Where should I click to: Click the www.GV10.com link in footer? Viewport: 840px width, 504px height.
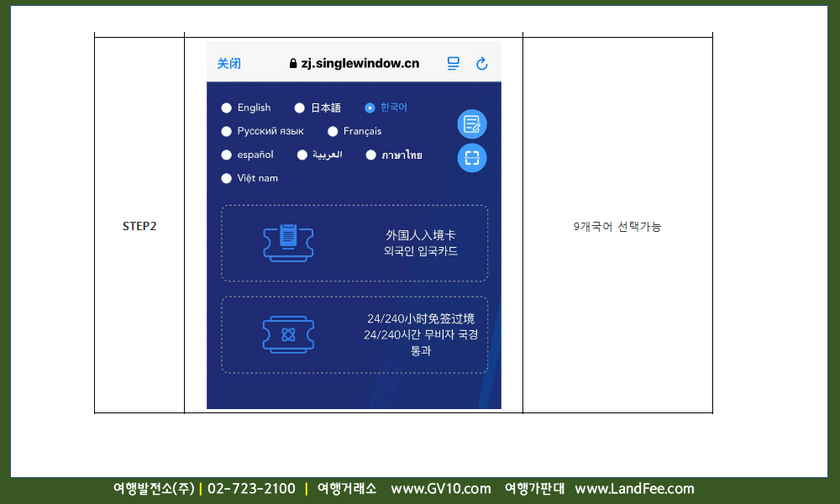(441, 489)
